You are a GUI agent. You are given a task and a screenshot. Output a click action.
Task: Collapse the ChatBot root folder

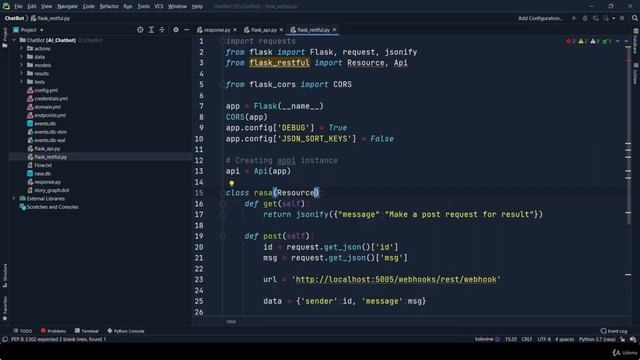point(14,40)
